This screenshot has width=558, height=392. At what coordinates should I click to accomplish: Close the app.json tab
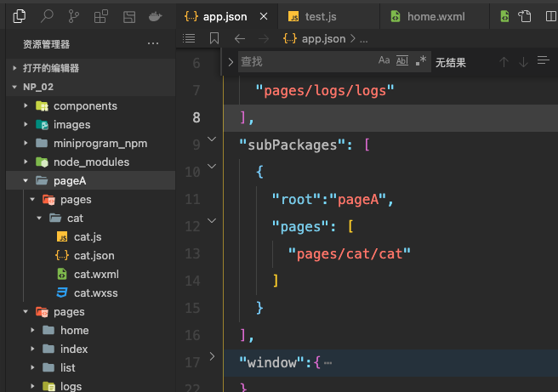264,16
